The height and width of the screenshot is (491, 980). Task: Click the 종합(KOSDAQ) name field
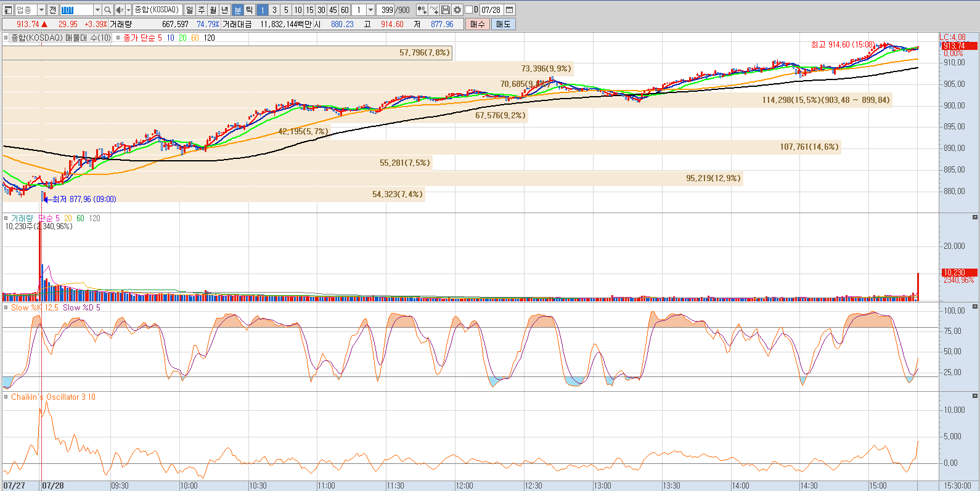[x=157, y=10]
